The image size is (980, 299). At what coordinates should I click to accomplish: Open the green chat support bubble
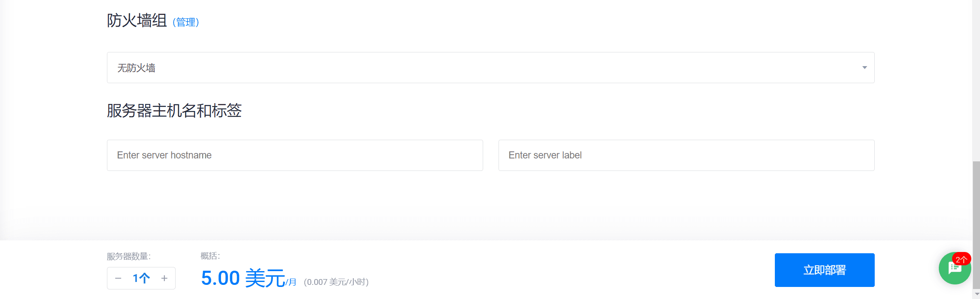pos(953,270)
